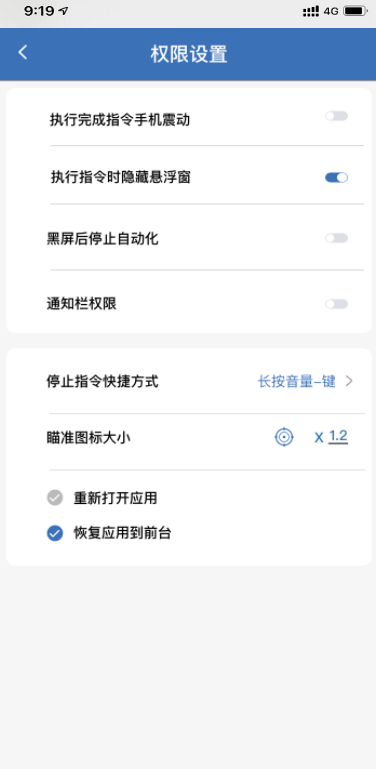Open the chevron next to 长按音量-键

click(349, 381)
